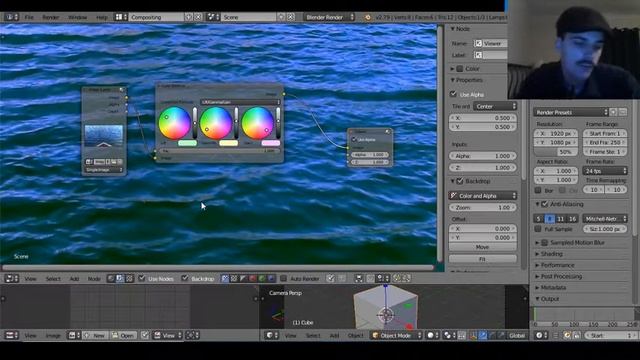
Task: Click the blue channel backdrop icon
Action: coord(271,278)
